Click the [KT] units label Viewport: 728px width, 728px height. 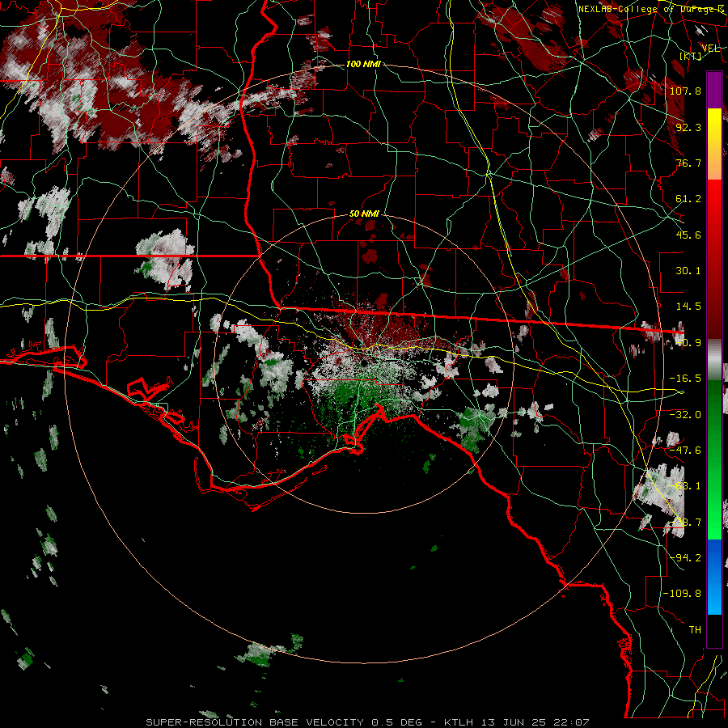coord(691,57)
